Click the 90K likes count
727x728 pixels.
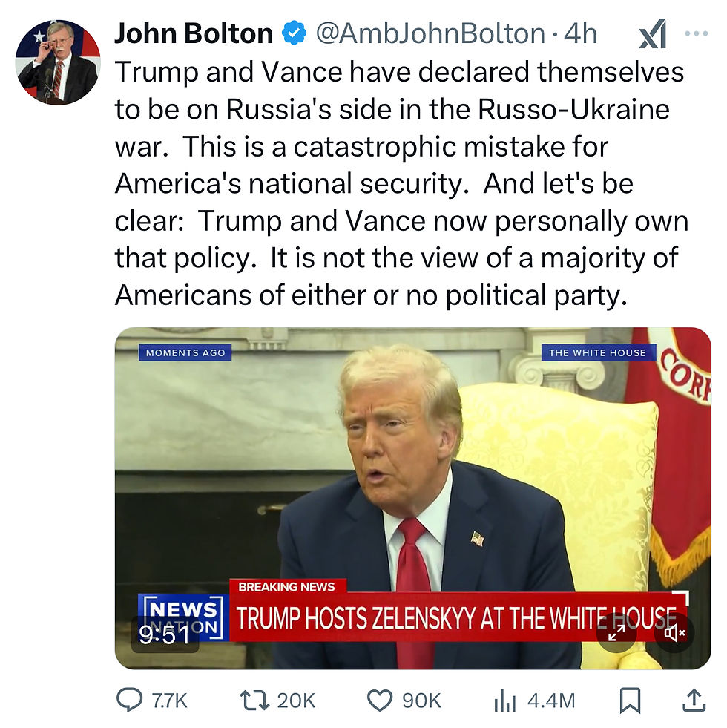click(421, 701)
